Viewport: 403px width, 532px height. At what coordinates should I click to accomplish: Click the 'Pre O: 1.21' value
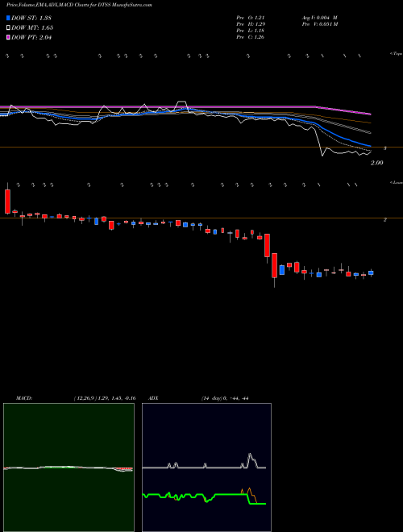251,17
